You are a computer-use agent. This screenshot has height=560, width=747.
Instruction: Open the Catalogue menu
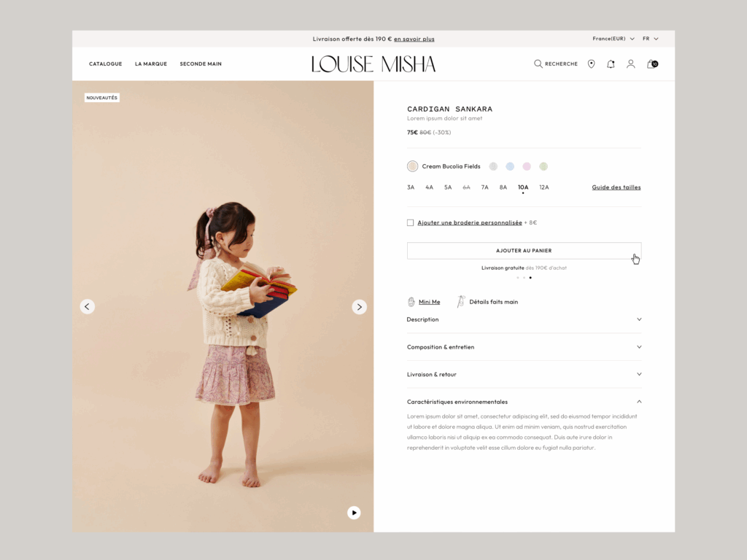106,64
